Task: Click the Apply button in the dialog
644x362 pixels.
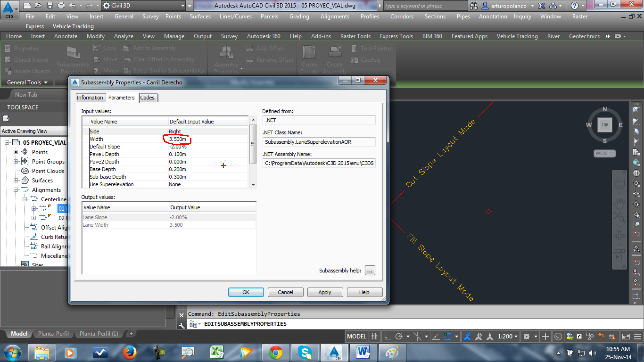Action: coord(325,292)
